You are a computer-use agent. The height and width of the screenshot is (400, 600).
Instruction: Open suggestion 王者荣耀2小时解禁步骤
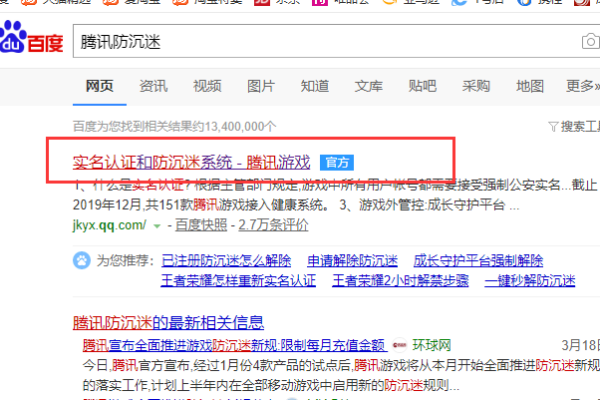[x=400, y=280]
